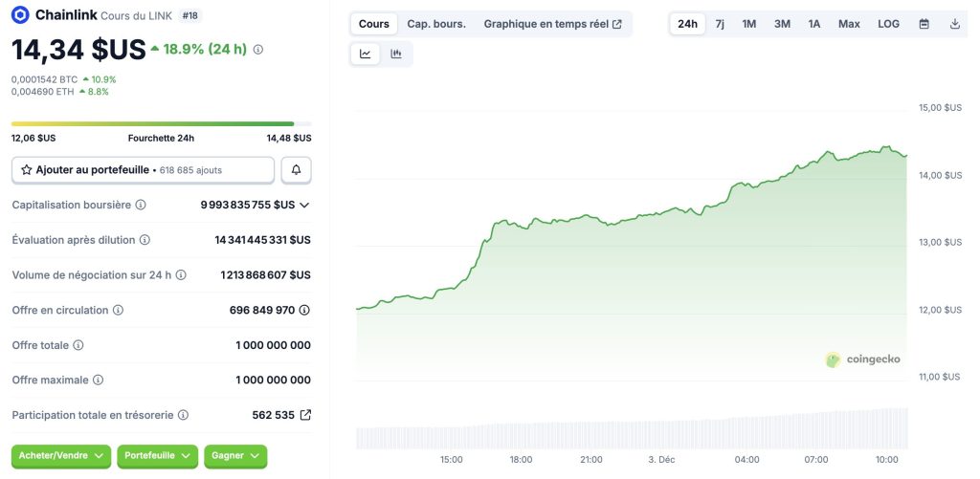Set chart range to 1A
The height and width of the screenshot is (479, 980).
pos(813,24)
